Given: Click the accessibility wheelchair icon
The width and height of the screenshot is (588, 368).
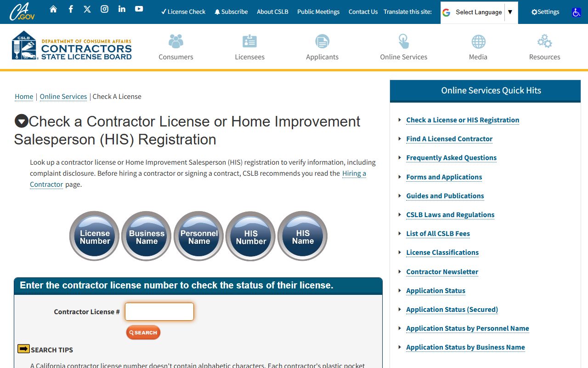Looking at the screenshot, I should tap(577, 12).
